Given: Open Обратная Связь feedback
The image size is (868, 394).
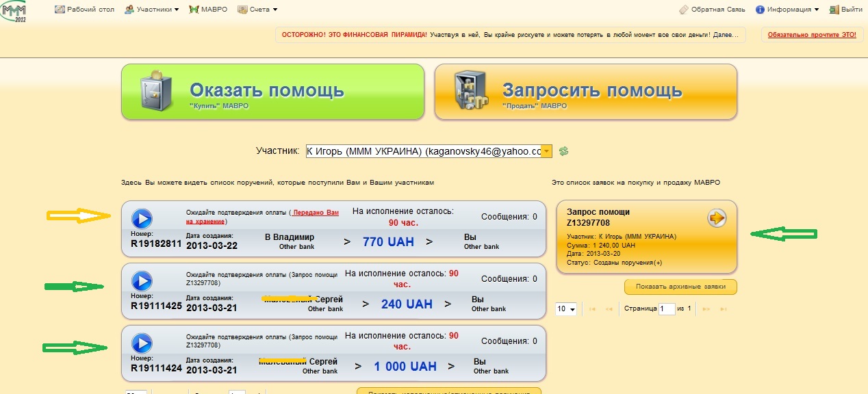Looking at the screenshot, I should (x=712, y=10).
